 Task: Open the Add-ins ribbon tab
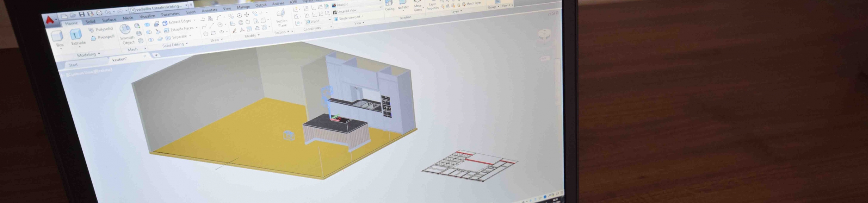(x=278, y=4)
